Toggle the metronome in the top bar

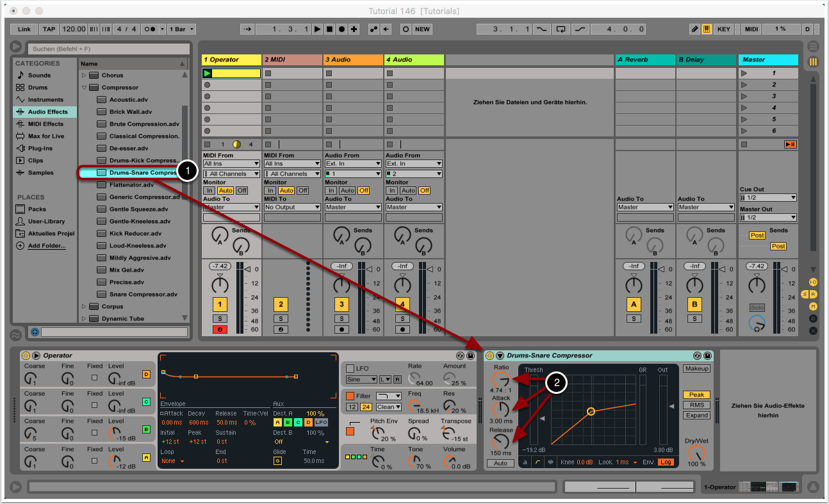point(150,29)
